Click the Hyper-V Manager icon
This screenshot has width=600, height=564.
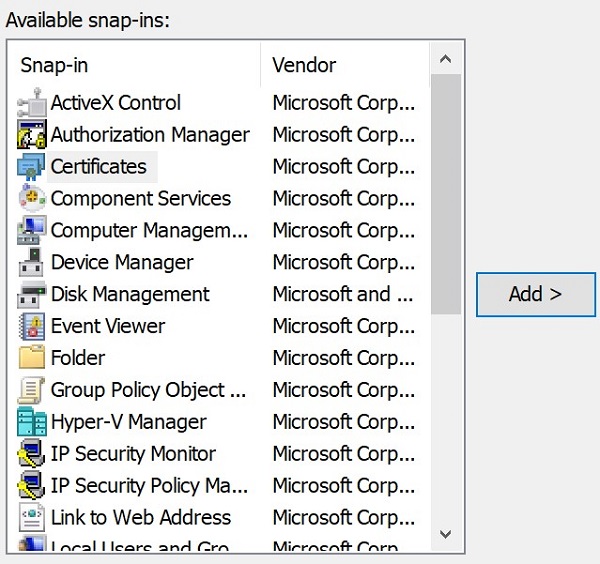32,422
